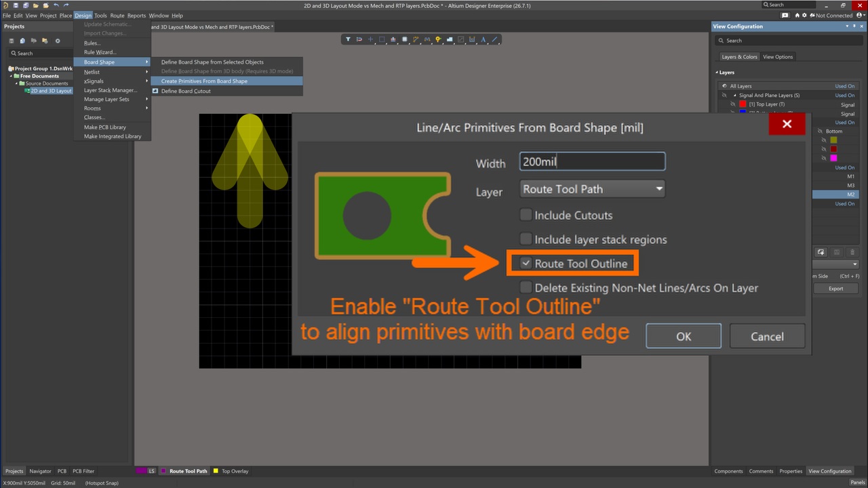Click the View Configuration search field
Image resolution: width=868 pixels, height=488 pixels.
click(788, 41)
